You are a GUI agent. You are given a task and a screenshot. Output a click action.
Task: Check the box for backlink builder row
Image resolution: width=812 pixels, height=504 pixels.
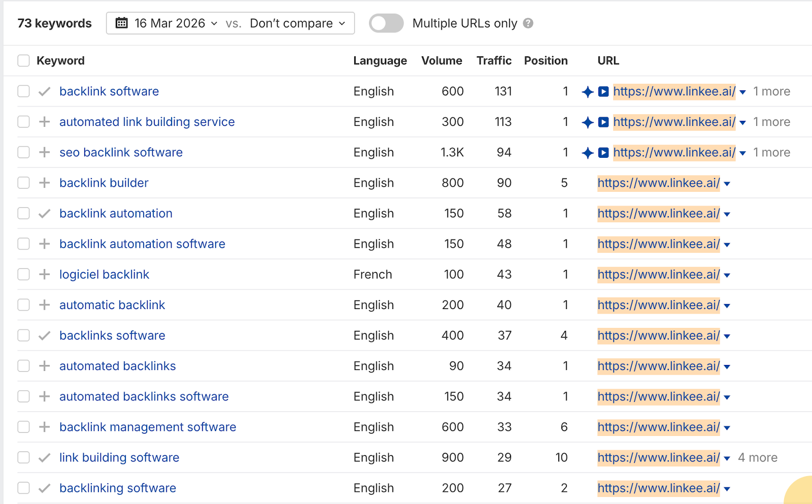coord(23,183)
